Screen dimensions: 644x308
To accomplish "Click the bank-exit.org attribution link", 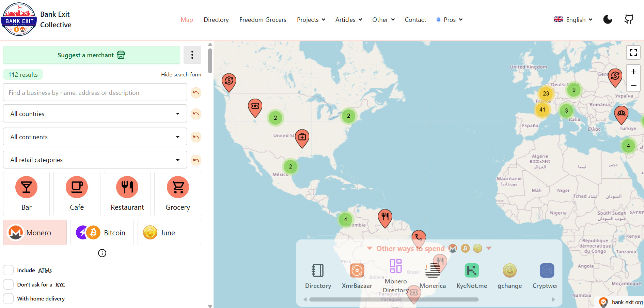I will pos(627,302).
